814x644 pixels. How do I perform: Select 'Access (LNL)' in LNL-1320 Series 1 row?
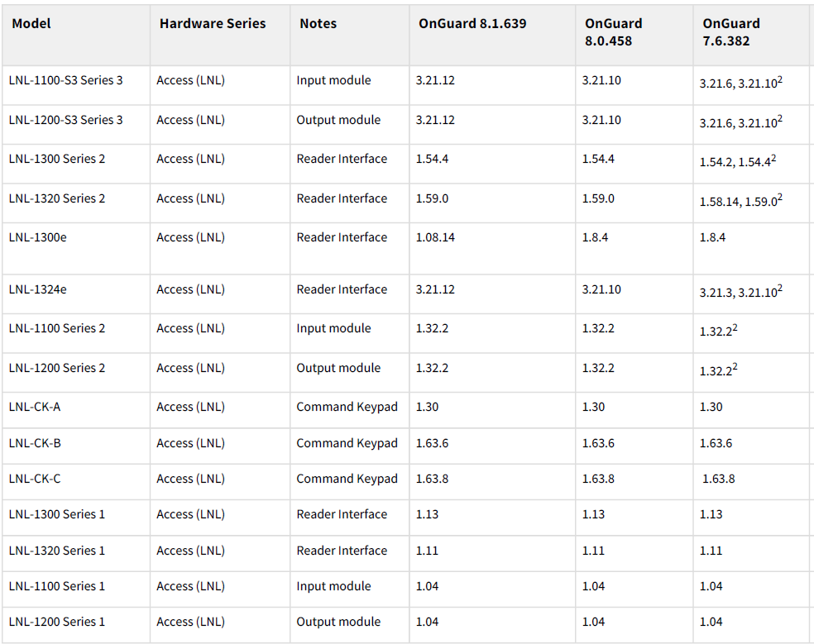coord(190,551)
